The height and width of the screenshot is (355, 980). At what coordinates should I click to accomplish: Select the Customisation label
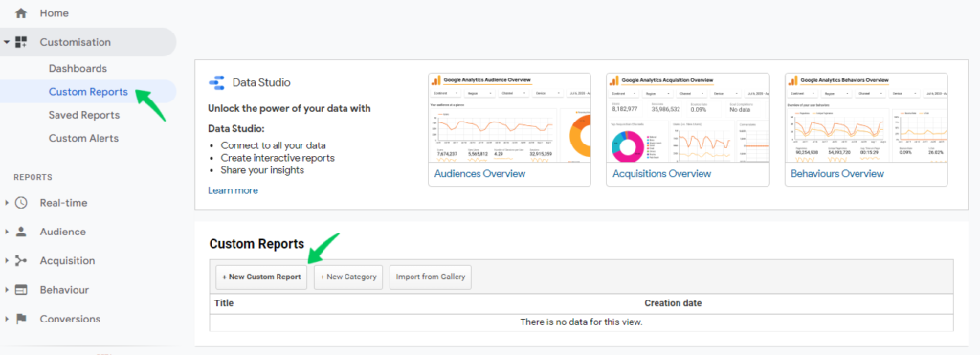click(75, 42)
